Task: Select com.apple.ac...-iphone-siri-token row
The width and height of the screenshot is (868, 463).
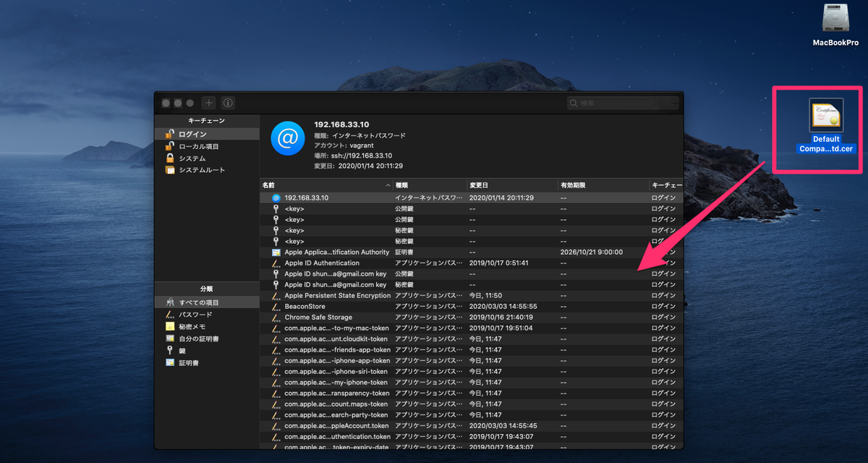Action: (x=472, y=371)
